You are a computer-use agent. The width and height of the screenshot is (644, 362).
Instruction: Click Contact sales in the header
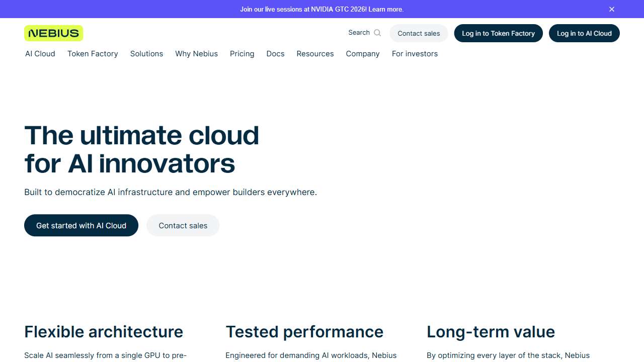point(418,33)
